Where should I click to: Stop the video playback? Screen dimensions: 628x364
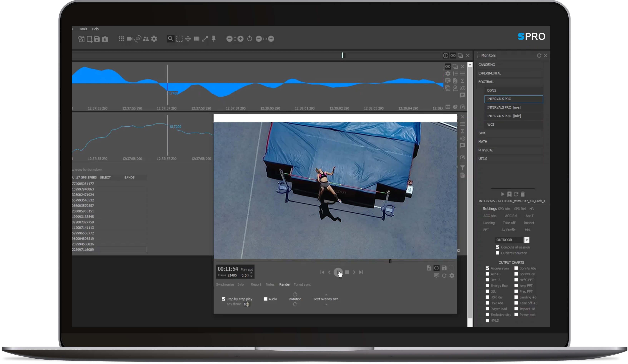tap(347, 272)
